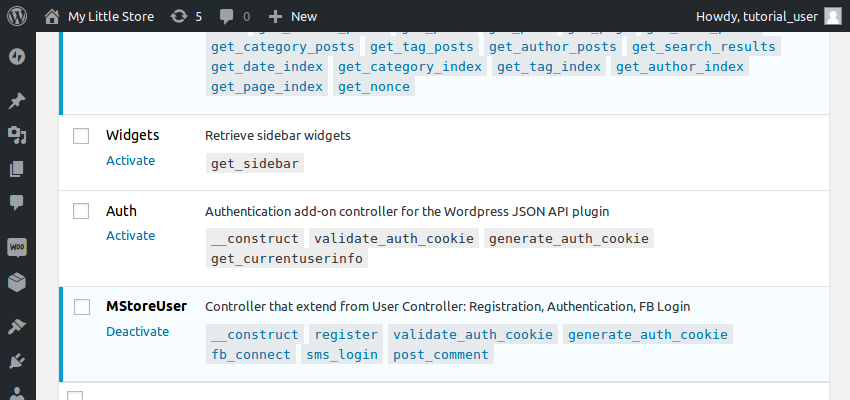Open the fb_connect method link
Viewport: 850px width, 400px height.
[x=251, y=354]
